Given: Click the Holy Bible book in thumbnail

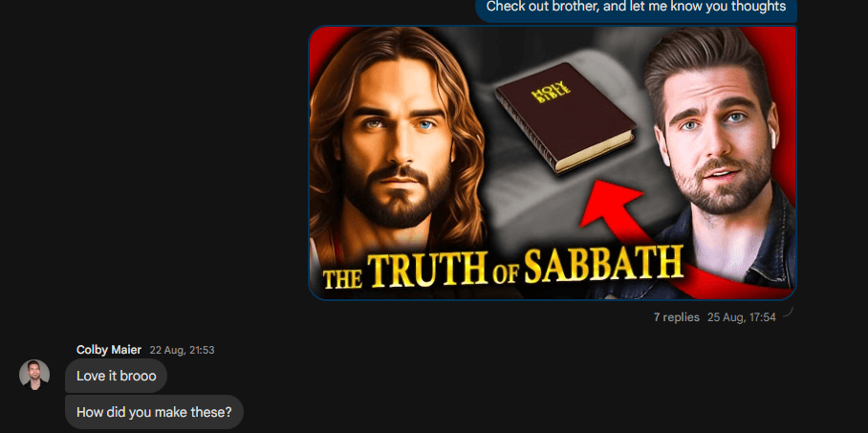Looking at the screenshot, I should [566, 118].
